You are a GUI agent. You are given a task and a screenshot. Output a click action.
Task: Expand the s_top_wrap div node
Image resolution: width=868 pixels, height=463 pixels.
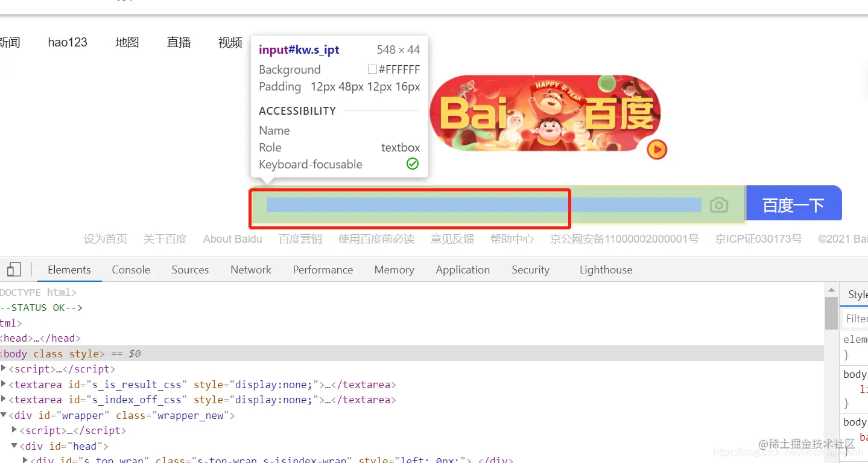(x=25, y=460)
